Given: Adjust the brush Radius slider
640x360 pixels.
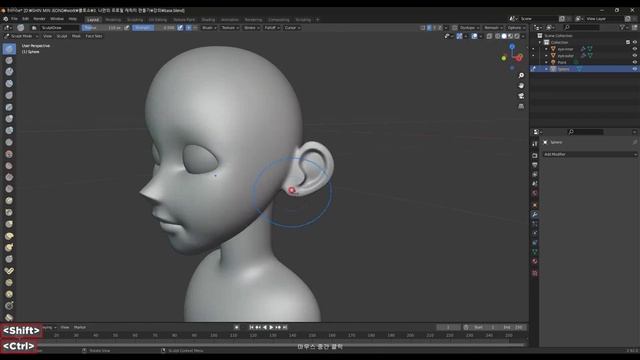Looking at the screenshot, I should [x=102, y=28].
